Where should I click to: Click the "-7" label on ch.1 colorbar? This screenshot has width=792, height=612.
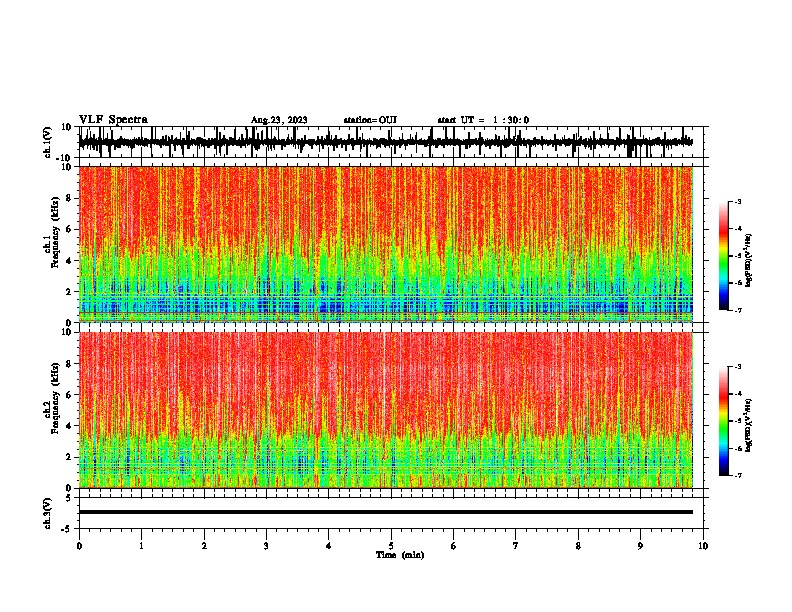[x=737, y=310]
